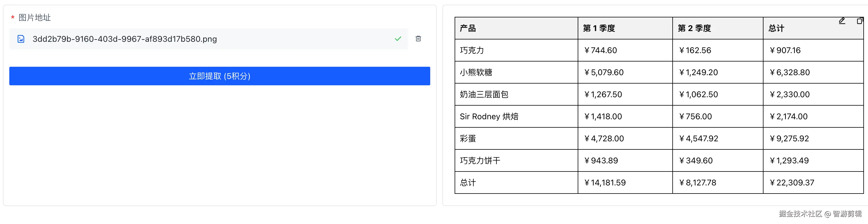Screen dimensions: 868x224
Task: Select the 产品 column header
Action: pyautogui.click(x=468, y=28)
